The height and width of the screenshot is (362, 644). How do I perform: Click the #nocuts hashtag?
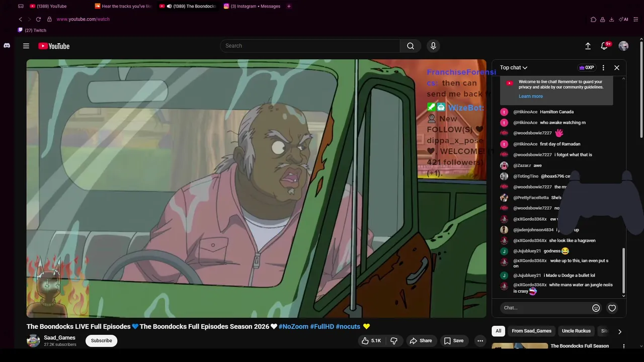click(x=348, y=327)
